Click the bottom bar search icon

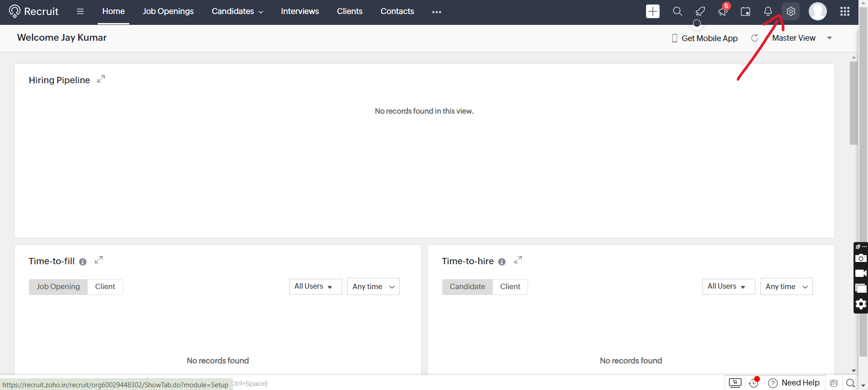click(x=850, y=383)
